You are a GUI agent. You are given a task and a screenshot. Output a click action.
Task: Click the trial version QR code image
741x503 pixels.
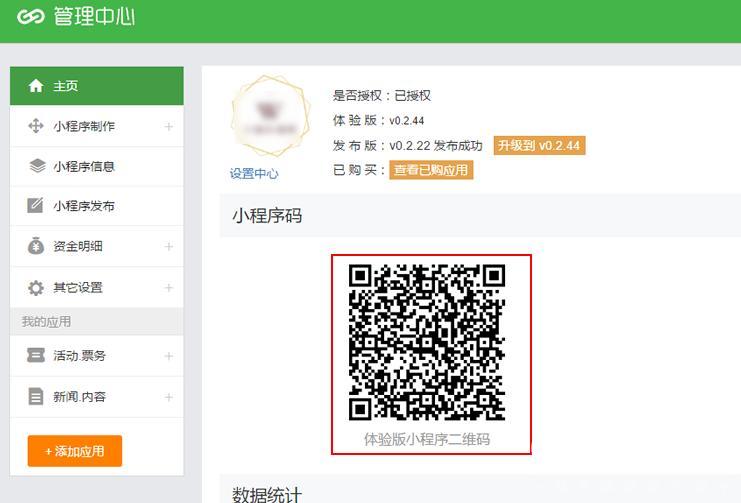427,342
